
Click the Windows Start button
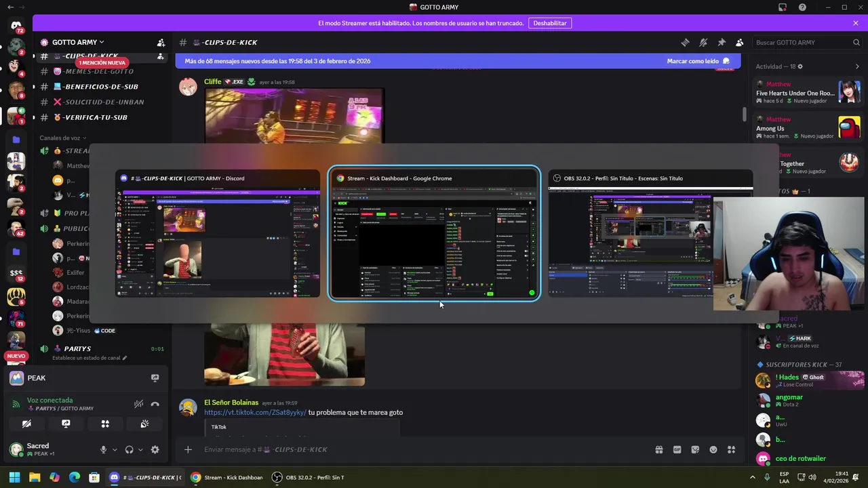click(x=14, y=477)
